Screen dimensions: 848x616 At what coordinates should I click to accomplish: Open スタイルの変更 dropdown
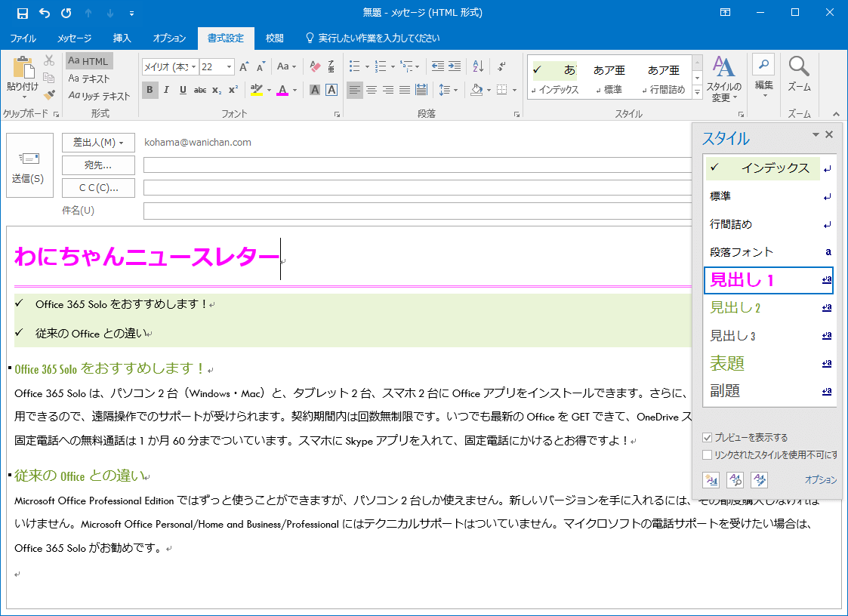click(723, 79)
